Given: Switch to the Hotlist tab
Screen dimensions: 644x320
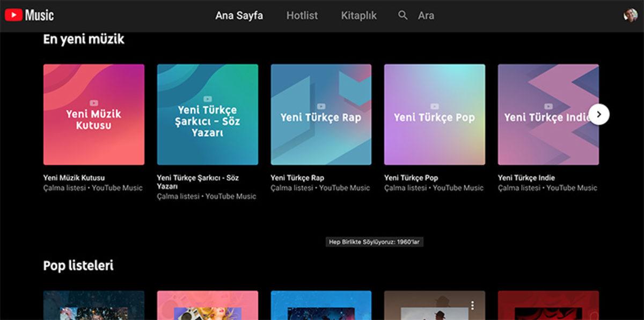Looking at the screenshot, I should tap(302, 16).
